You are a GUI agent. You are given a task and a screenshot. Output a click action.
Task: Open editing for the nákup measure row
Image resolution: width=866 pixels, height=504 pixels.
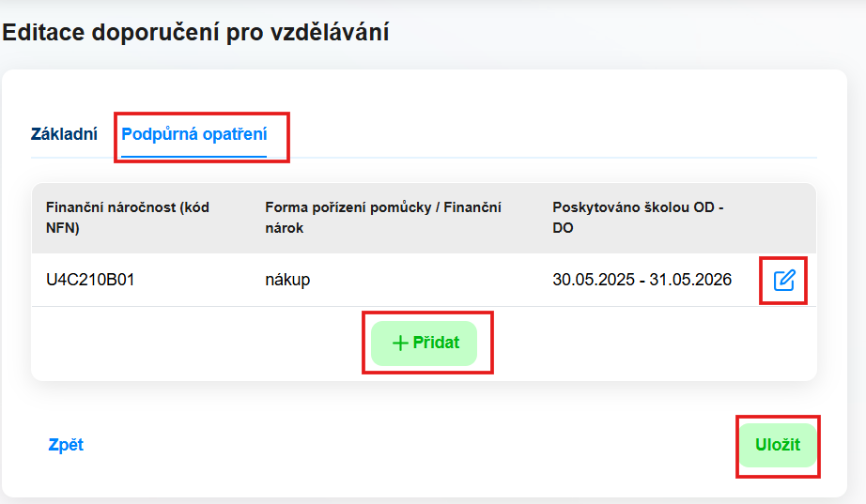(x=783, y=281)
